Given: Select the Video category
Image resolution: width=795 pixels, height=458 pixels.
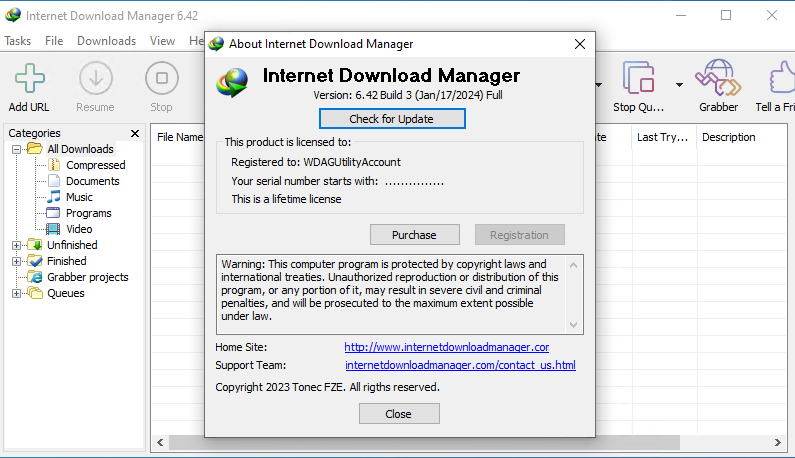Looking at the screenshot, I should [x=79, y=229].
